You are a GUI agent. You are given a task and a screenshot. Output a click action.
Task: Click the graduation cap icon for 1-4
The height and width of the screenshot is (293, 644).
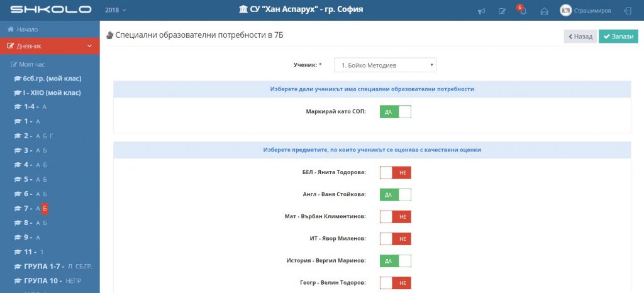pyautogui.click(x=17, y=107)
